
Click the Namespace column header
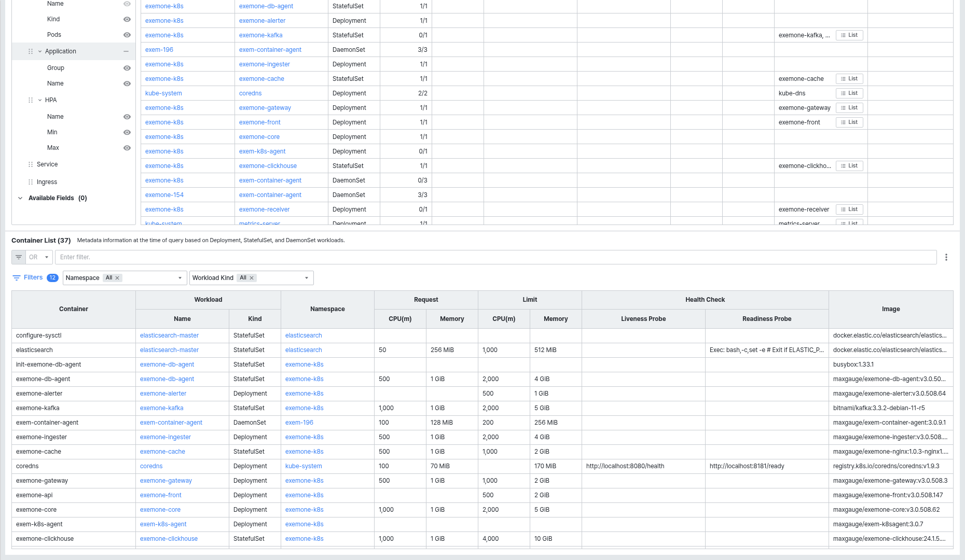tap(327, 309)
